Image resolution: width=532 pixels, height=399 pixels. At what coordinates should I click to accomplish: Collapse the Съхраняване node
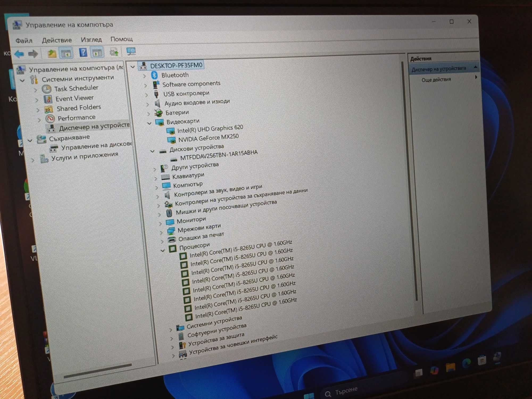tap(30, 140)
